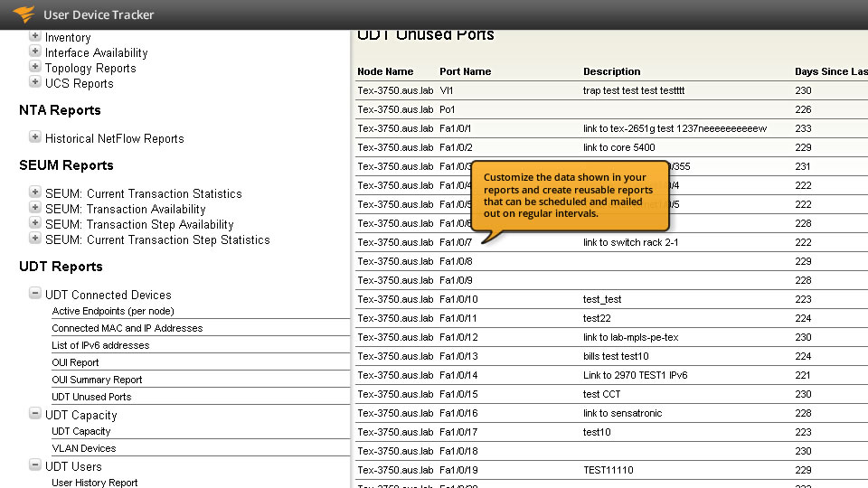
Task: Open the OUI Summary Report
Action: [97, 380]
